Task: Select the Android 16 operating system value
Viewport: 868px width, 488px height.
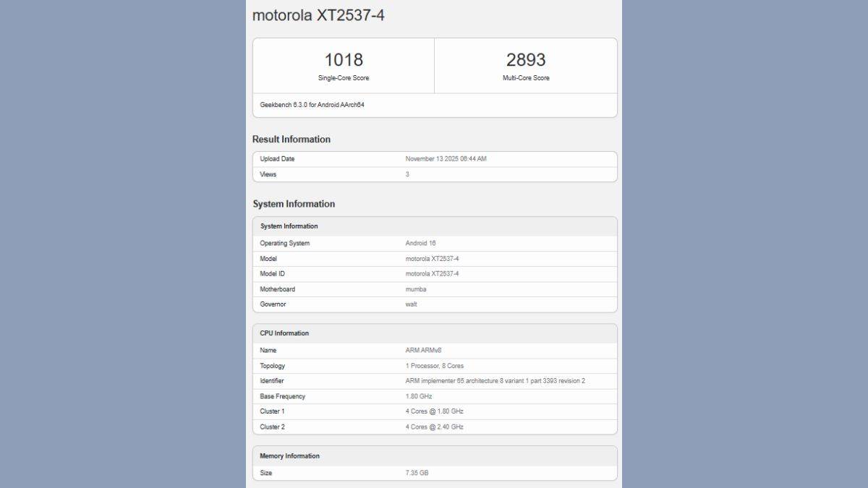Action: click(x=420, y=244)
